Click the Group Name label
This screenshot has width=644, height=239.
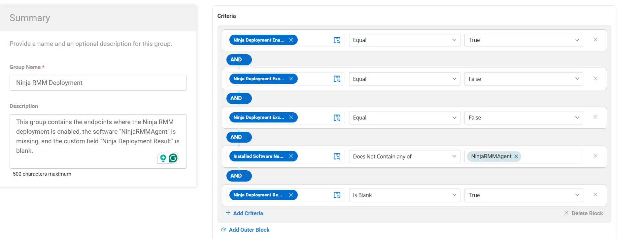25,67
